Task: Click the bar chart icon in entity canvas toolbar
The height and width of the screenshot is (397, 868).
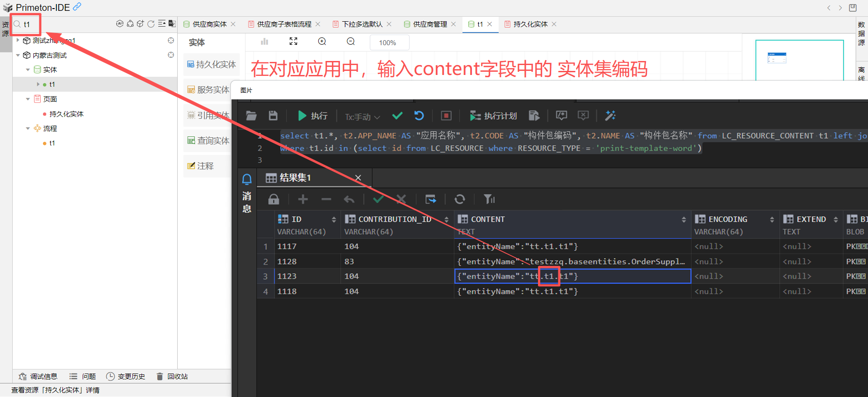Action: [x=264, y=42]
